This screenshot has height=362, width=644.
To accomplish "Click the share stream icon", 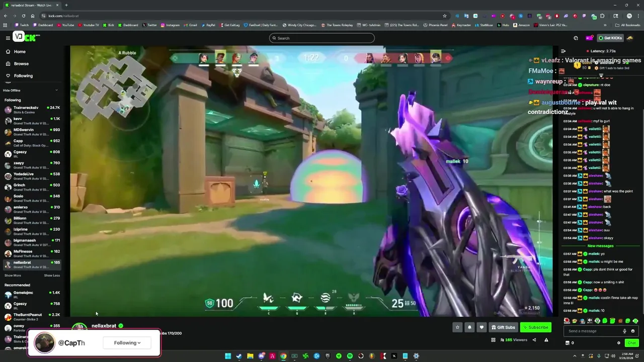I will coord(534,340).
